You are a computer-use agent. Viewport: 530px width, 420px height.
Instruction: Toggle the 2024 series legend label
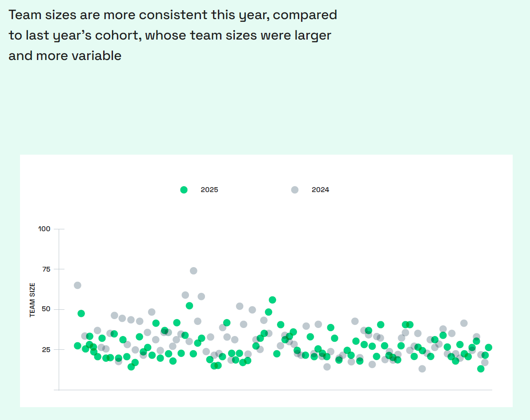(x=320, y=190)
